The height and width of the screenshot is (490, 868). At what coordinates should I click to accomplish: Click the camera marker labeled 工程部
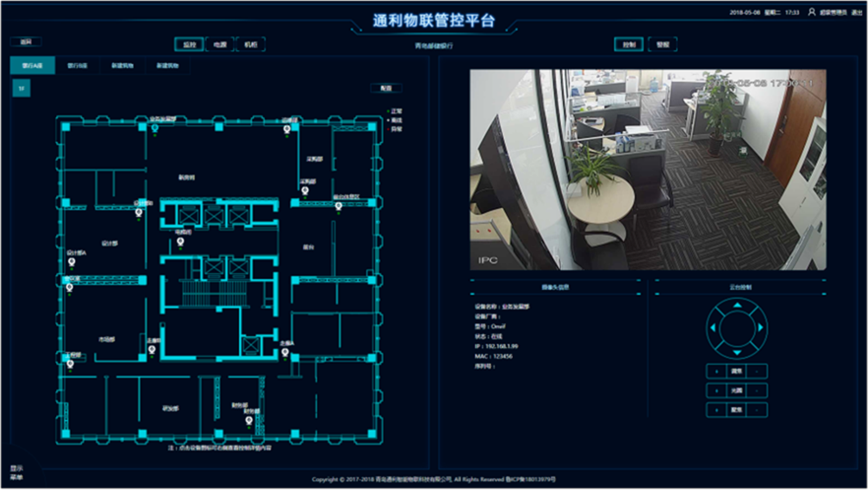[x=71, y=363]
